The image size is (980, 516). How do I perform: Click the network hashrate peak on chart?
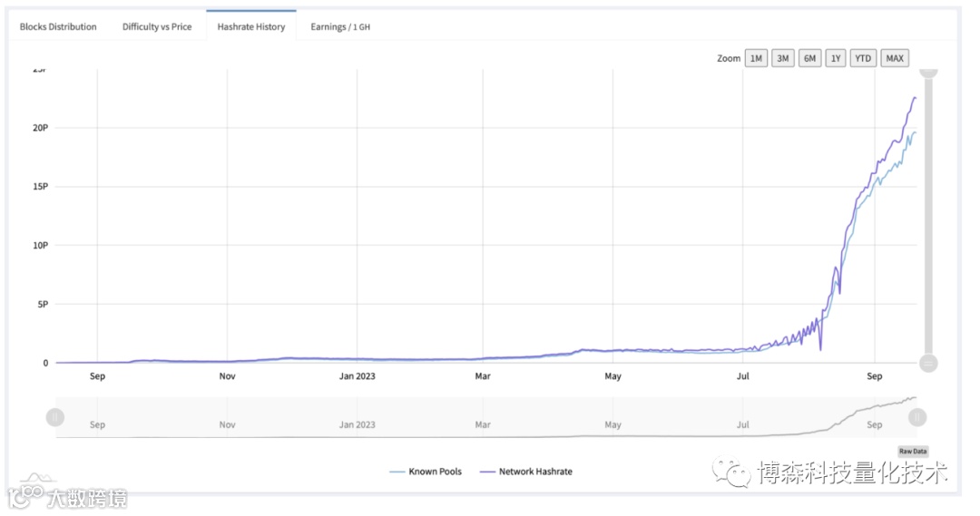914,97
